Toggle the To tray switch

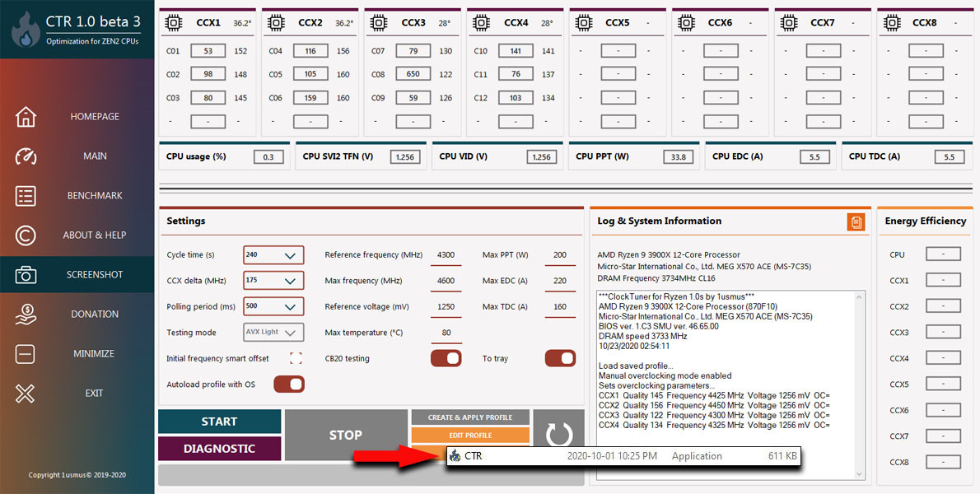560,358
